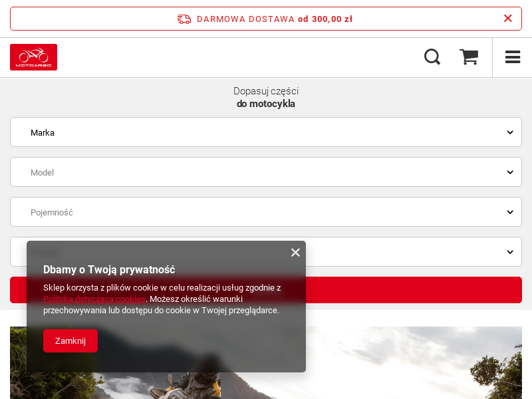Click the chevron on the Marka selector

[x=510, y=132]
